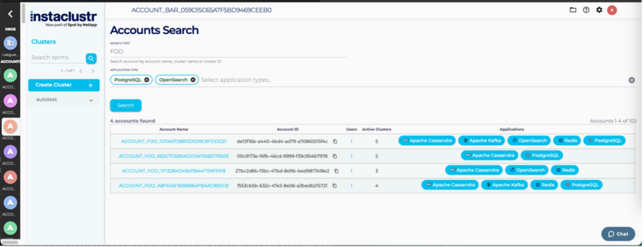Click PostgreSQL tag in A8FE45F3 row
Image resolution: width=644 pixels, height=247 pixels.
582,185
